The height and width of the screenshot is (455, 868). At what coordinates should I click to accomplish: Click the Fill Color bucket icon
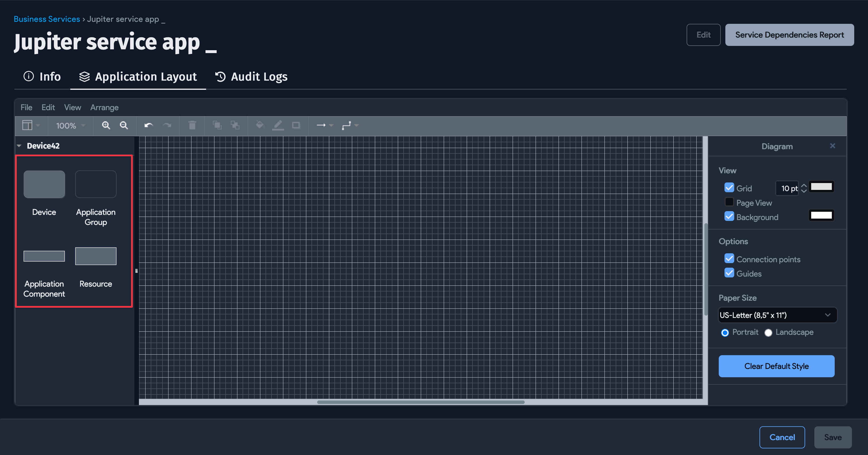pos(259,126)
